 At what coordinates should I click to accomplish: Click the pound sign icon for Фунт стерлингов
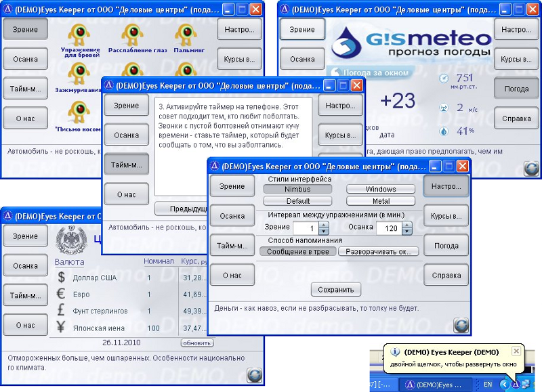pyautogui.click(x=61, y=310)
